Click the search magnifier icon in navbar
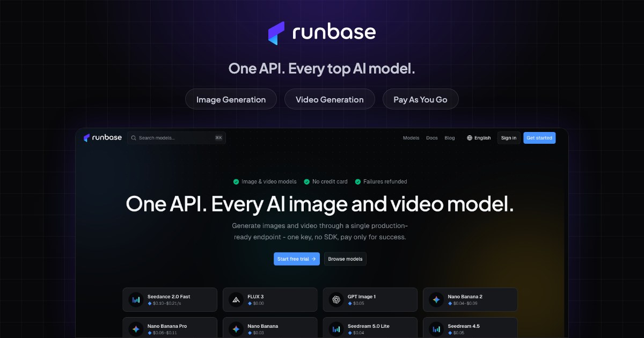Image resolution: width=644 pixels, height=338 pixels. pos(133,138)
